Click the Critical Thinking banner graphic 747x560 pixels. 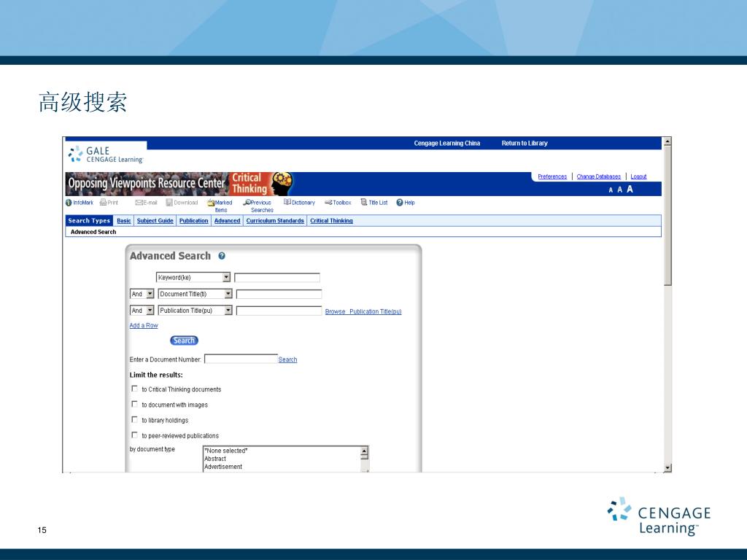click(262, 184)
